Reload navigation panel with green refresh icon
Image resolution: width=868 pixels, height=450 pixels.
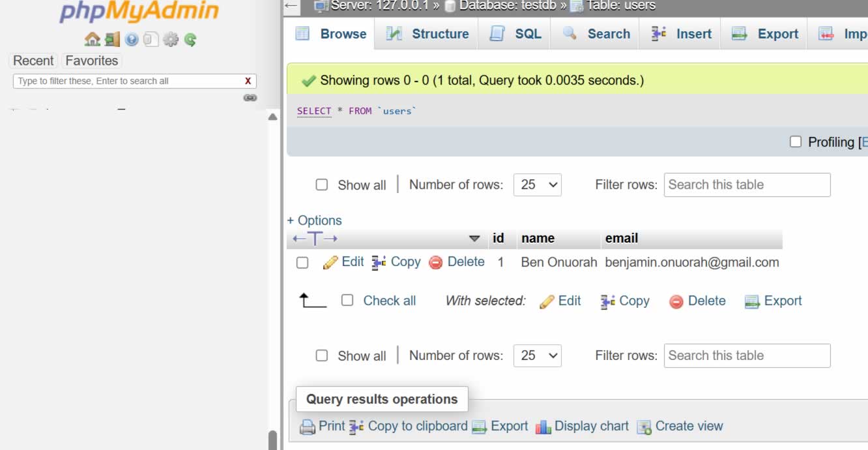(190, 40)
